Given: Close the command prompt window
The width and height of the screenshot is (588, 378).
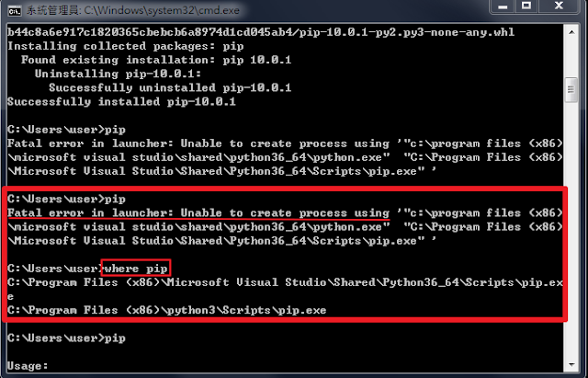Looking at the screenshot, I should (x=559, y=6).
